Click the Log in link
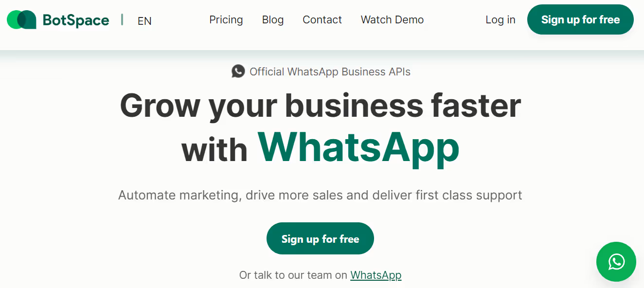Screen dimensions: 644x288 coord(501,20)
